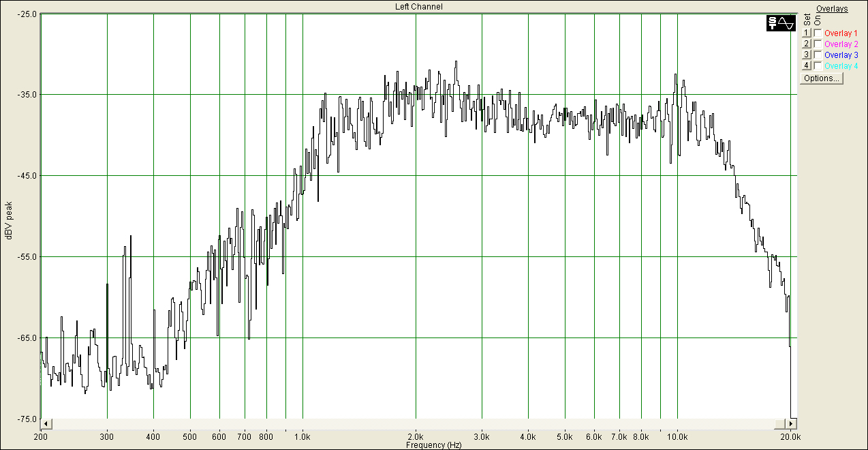Turn on the Overlay 3 checkbox
This screenshot has height=450, width=868.
818,55
